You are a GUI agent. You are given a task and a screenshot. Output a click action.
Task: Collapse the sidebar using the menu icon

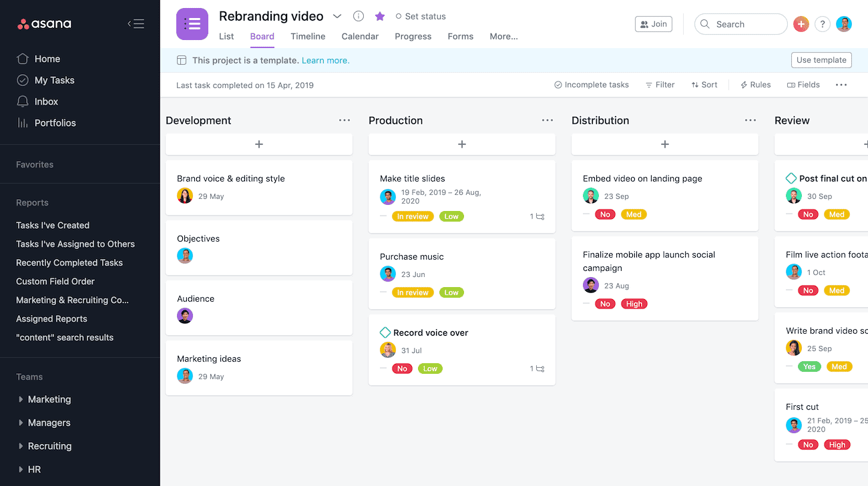[x=136, y=24]
